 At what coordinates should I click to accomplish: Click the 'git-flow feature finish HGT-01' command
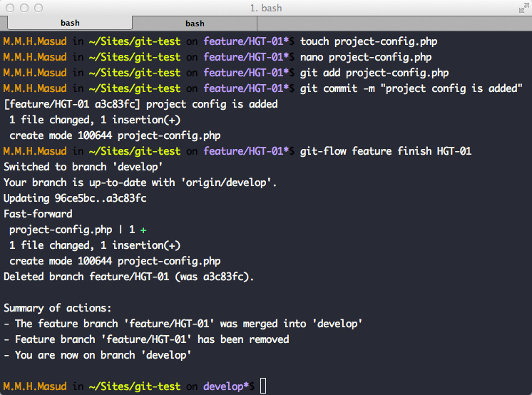tap(386, 151)
